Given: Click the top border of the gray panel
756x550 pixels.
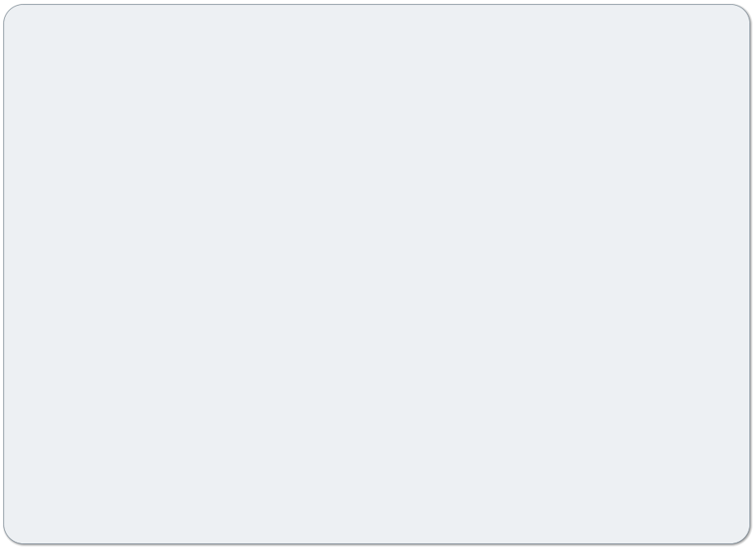Looking at the screenshot, I should click(x=377, y=5).
